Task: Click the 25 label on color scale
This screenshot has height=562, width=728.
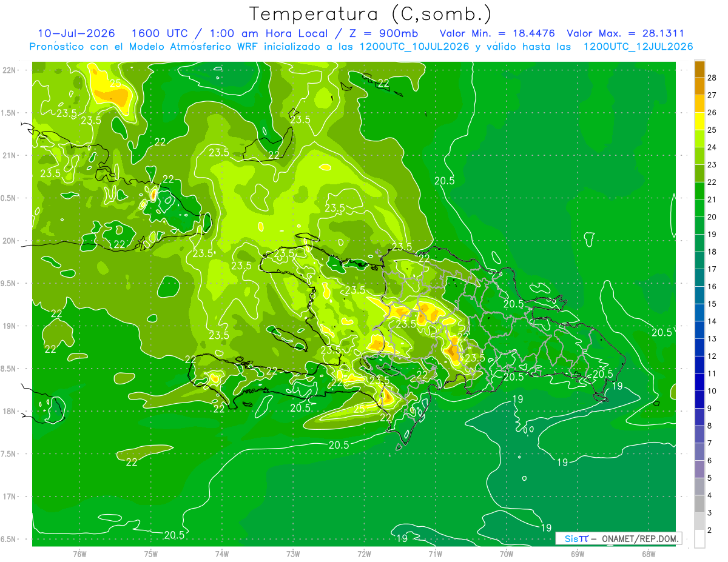Action: [712, 129]
